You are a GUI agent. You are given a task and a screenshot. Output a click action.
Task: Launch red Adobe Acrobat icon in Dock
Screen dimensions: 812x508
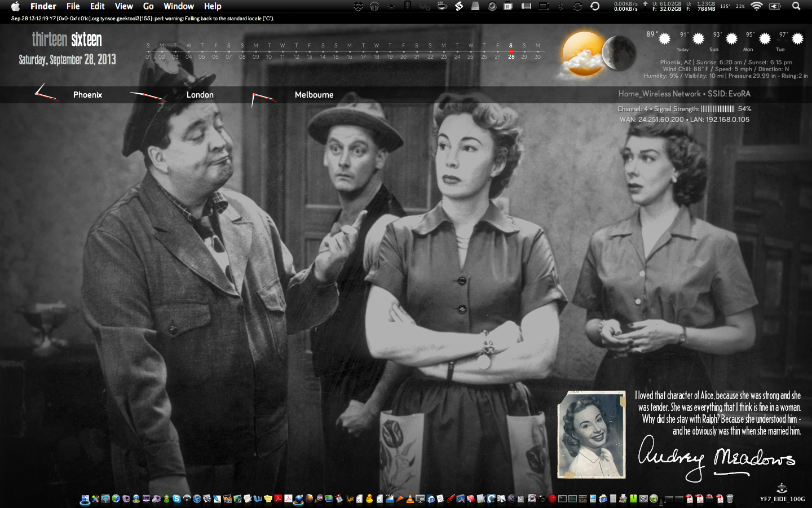pyautogui.click(x=278, y=498)
